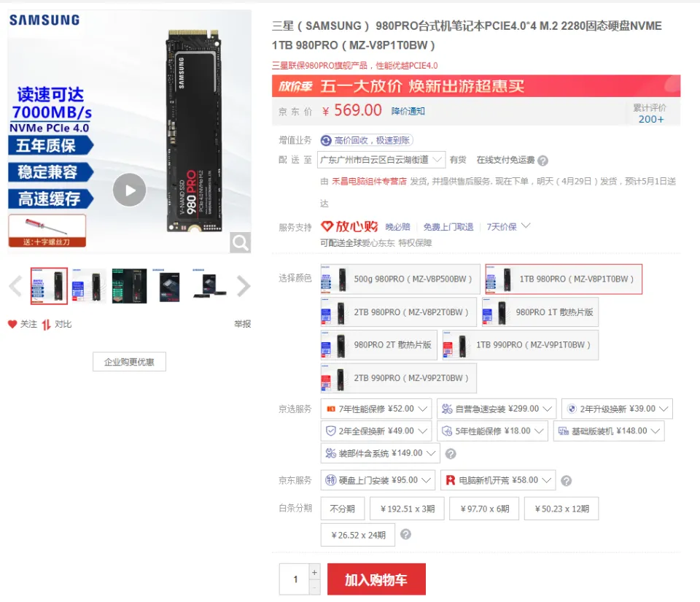This screenshot has width=700, height=602.
Task: Select third product thumbnail with green specs
Action: [129, 286]
